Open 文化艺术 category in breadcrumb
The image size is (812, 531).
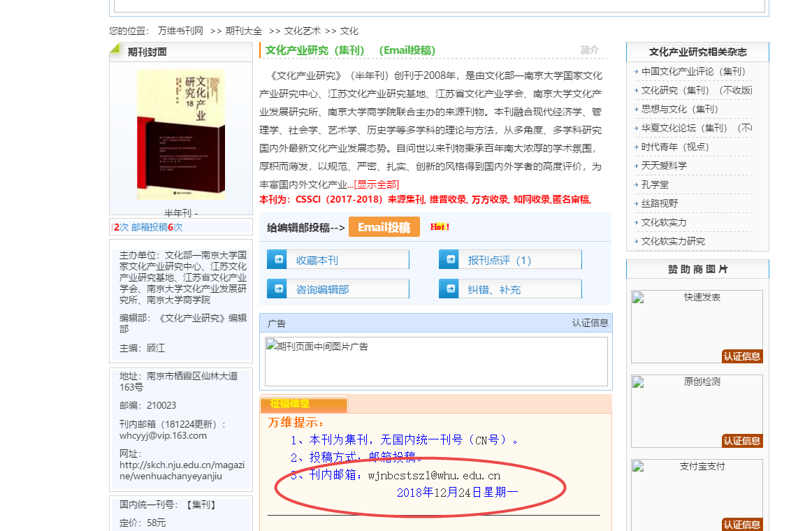pos(303,31)
